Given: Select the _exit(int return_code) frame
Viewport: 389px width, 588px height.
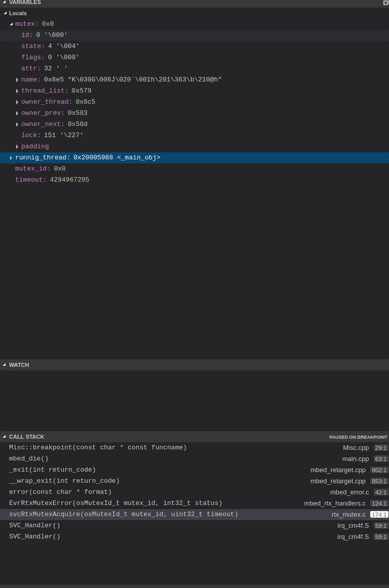Looking at the screenshot, I should (x=194, y=470).
